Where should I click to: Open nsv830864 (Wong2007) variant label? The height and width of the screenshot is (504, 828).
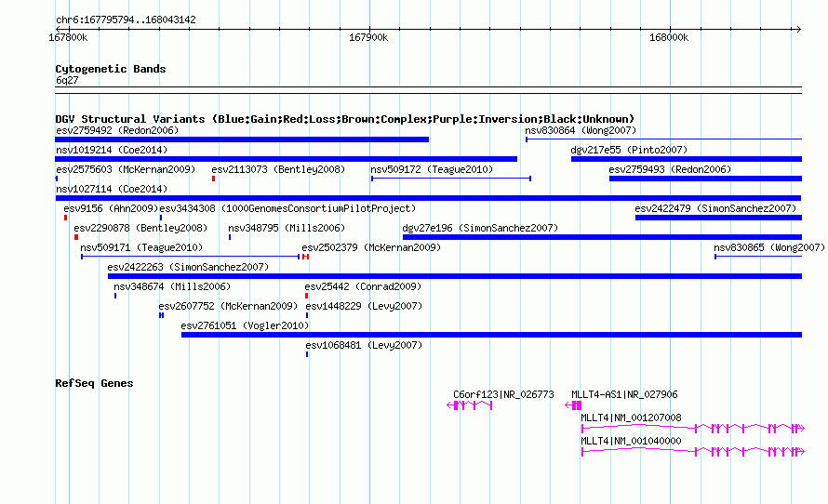581,130
